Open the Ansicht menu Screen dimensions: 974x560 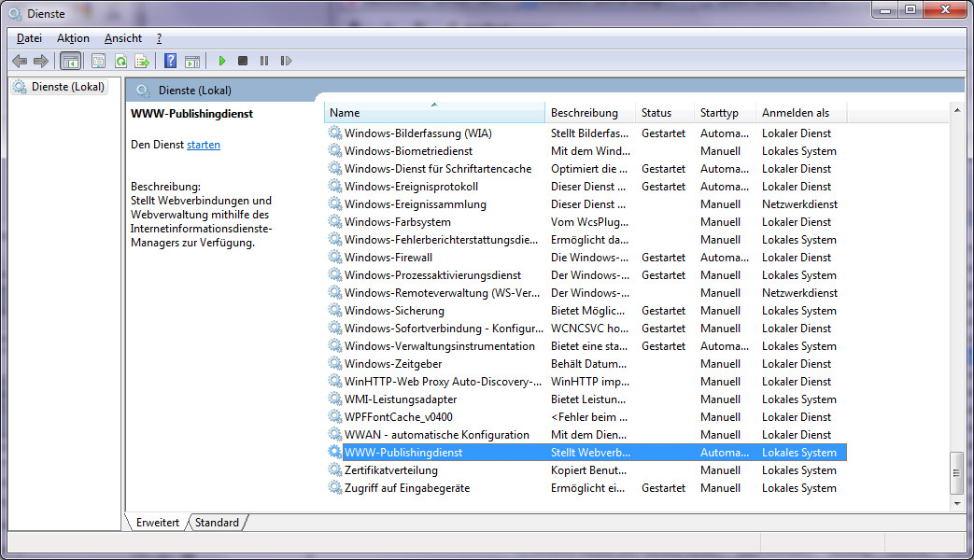(123, 38)
